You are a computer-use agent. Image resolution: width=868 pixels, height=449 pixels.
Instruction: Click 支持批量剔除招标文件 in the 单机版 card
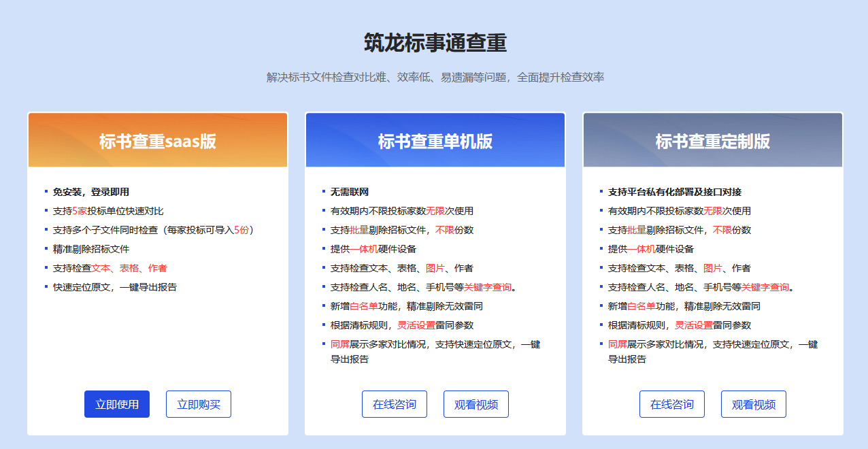coord(402,230)
